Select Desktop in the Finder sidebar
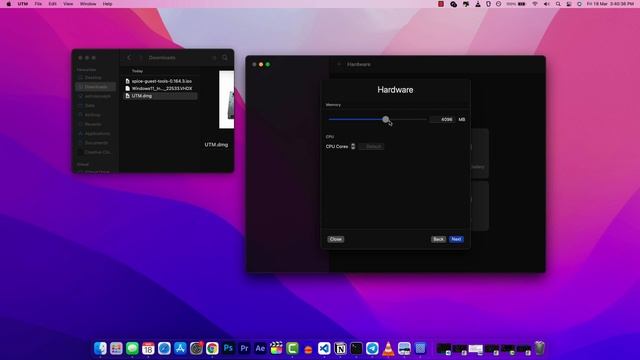This screenshot has width=640, height=360. (93, 77)
